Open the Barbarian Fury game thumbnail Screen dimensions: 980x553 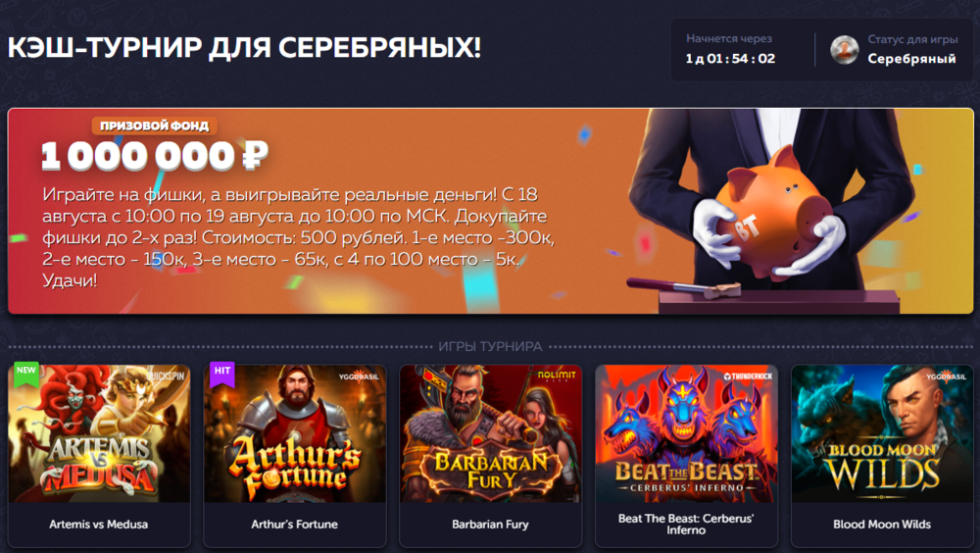(x=491, y=433)
